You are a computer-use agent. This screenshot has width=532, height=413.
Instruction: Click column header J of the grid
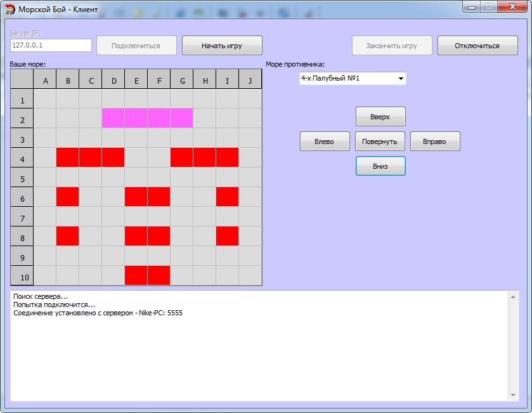pos(250,79)
